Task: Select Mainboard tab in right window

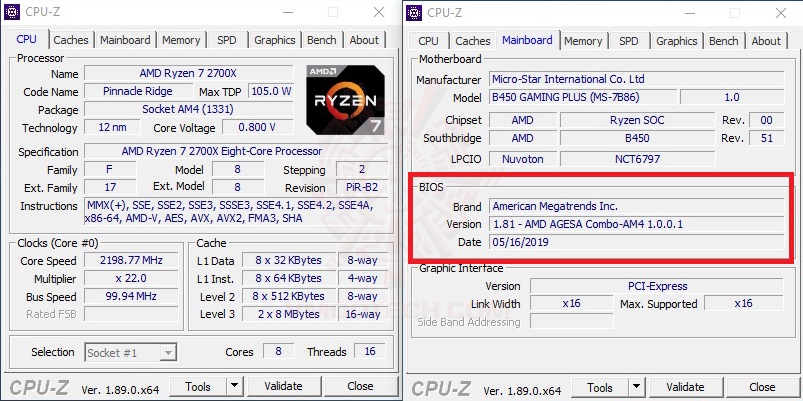Action: point(527,40)
